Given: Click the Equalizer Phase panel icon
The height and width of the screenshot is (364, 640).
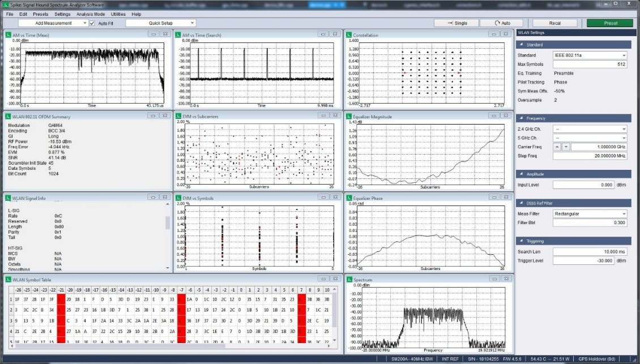Looking at the screenshot, I should coord(349,198).
